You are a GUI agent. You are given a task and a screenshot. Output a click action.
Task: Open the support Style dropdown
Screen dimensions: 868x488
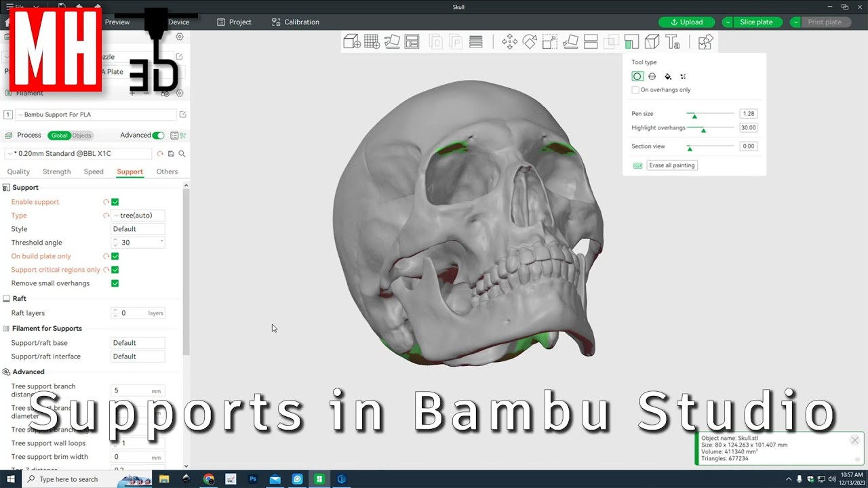coord(138,229)
